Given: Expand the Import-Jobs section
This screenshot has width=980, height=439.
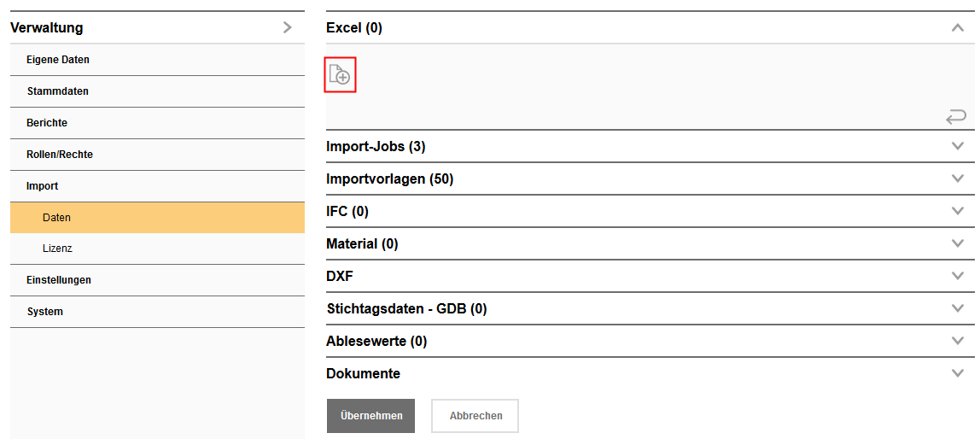Looking at the screenshot, I should coord(957,146).
